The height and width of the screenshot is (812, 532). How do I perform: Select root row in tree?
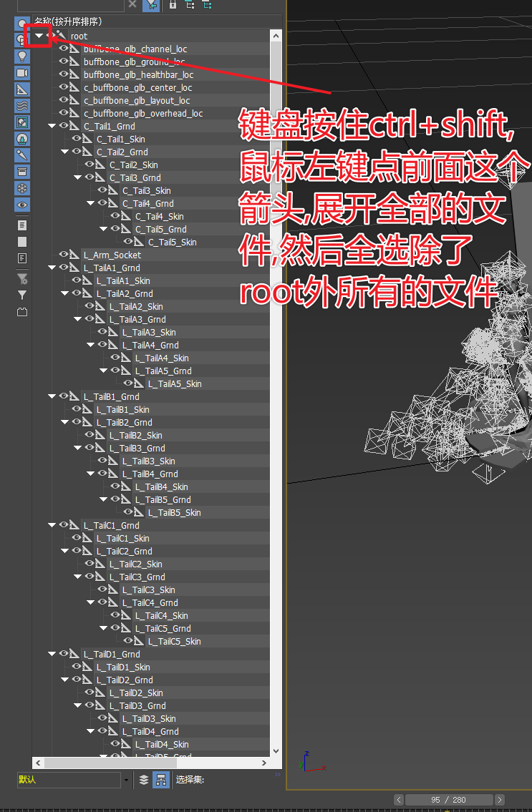tap(152, 36)
